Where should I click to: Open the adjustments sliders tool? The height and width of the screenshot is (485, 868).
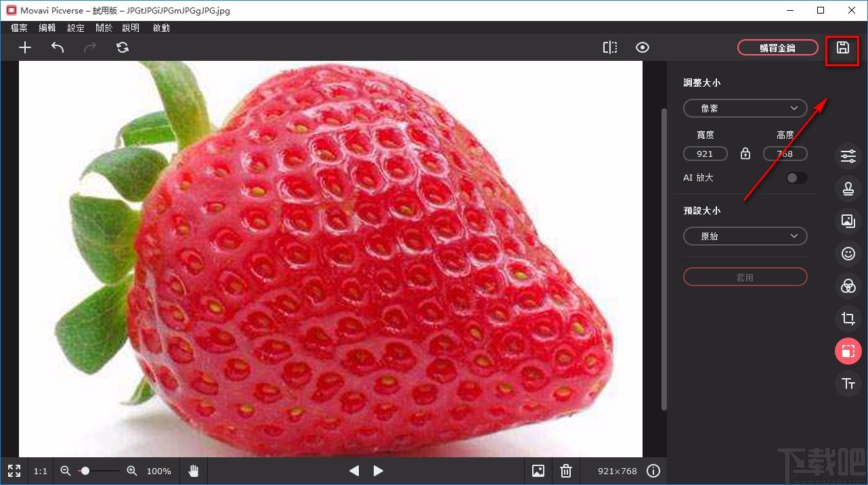click(848, 156)
